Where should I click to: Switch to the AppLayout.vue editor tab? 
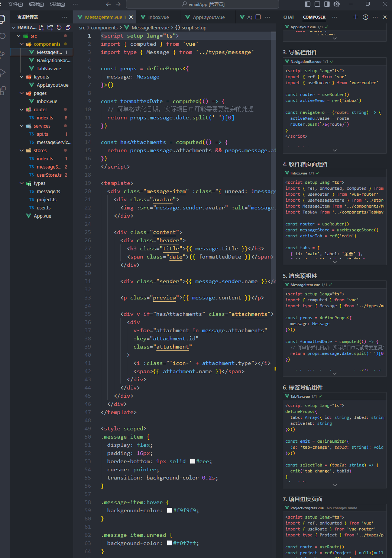click(209, 17)
